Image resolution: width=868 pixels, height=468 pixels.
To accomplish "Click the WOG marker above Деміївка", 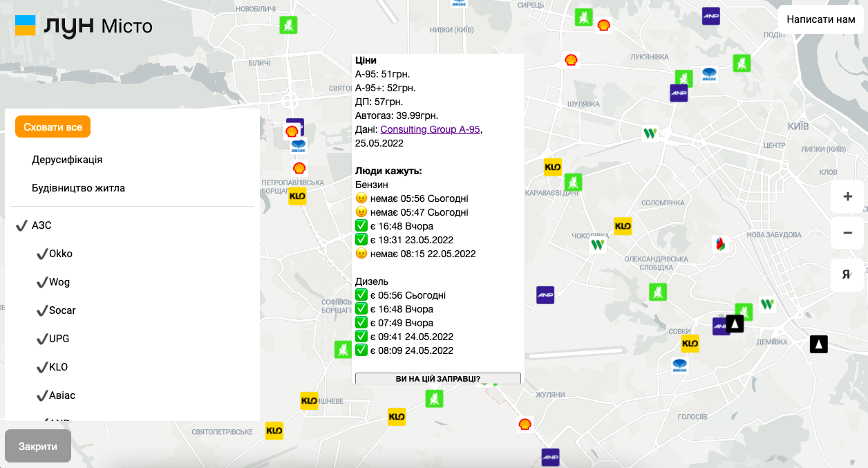I will tap(767, 304).
